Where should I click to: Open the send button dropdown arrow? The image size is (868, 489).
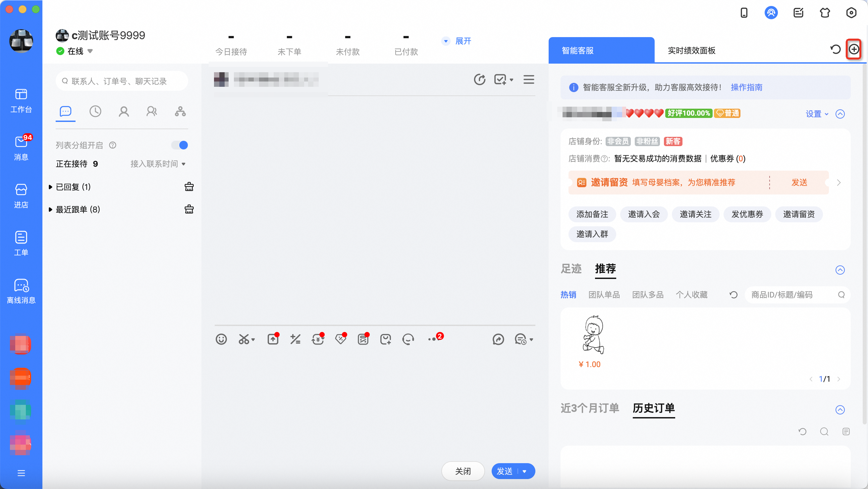coord(524,471)
